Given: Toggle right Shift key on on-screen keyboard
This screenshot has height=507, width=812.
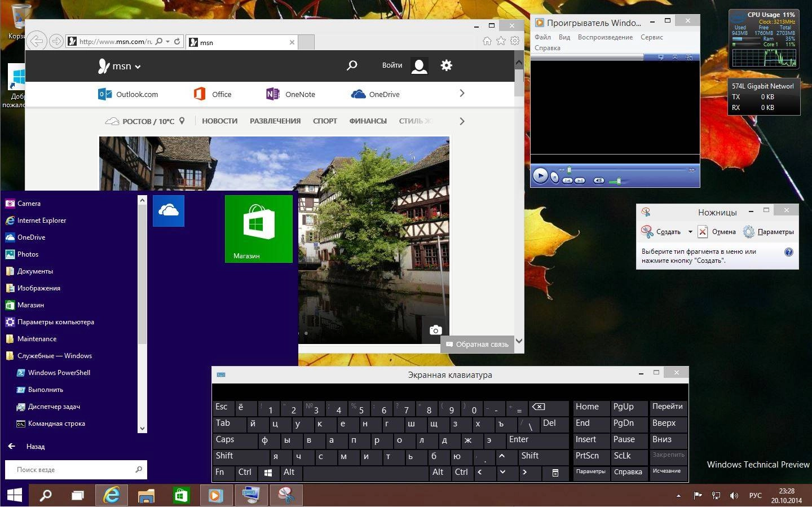Looking at the screenshot, I should pyautogui.click(x=544, y=456).
